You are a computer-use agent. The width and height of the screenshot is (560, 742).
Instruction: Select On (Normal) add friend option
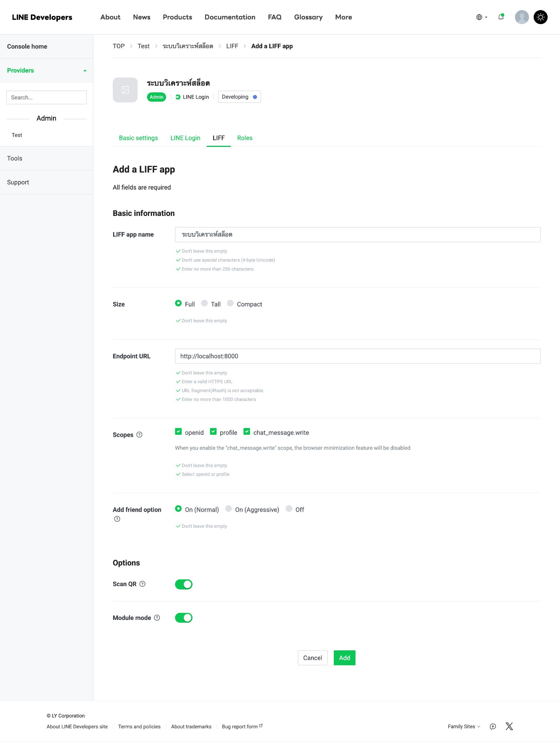pos(178,509)
